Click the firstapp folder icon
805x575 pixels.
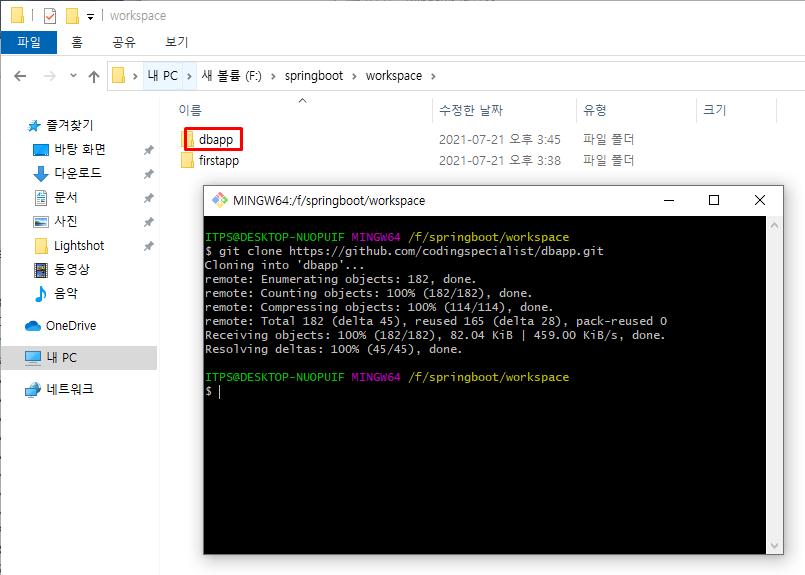click(x=187, y=160)
